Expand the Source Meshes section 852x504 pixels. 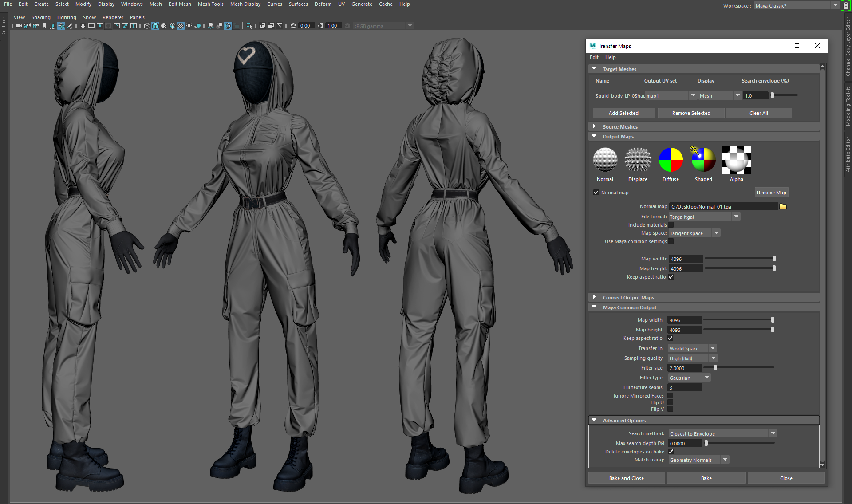(594, 126)
